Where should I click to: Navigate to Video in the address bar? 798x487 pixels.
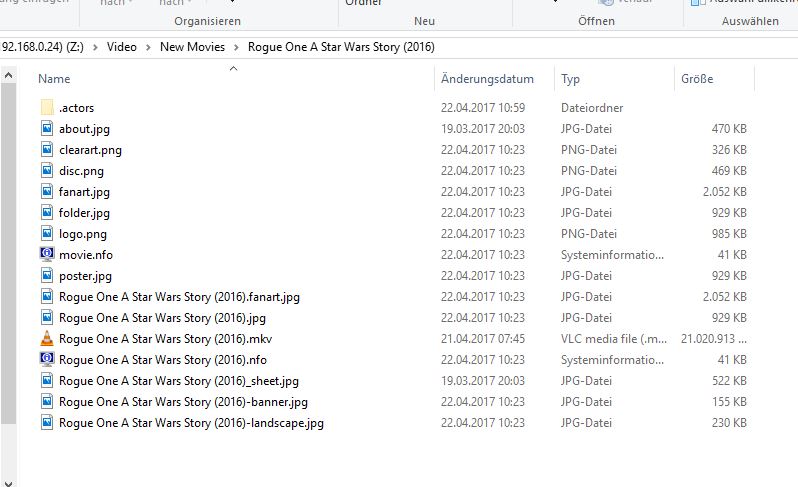click(122, 47)
